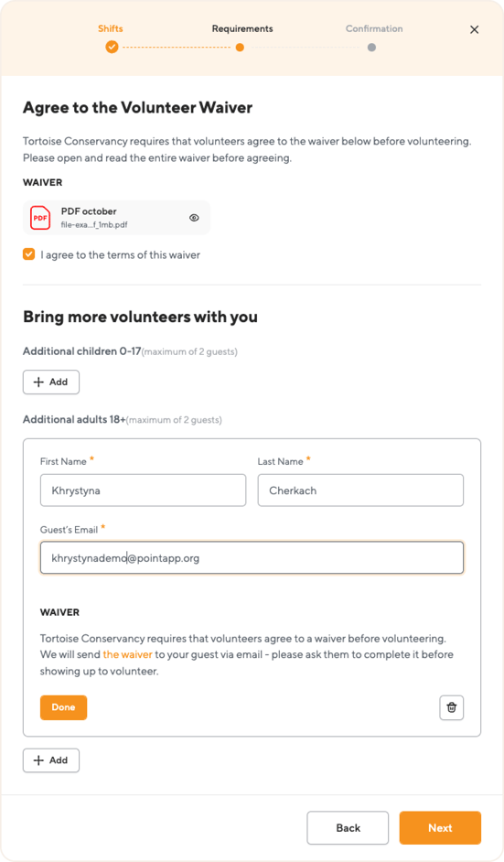
Task: Focus the First Name field with Khrystyna
Action: click(143, 490)
